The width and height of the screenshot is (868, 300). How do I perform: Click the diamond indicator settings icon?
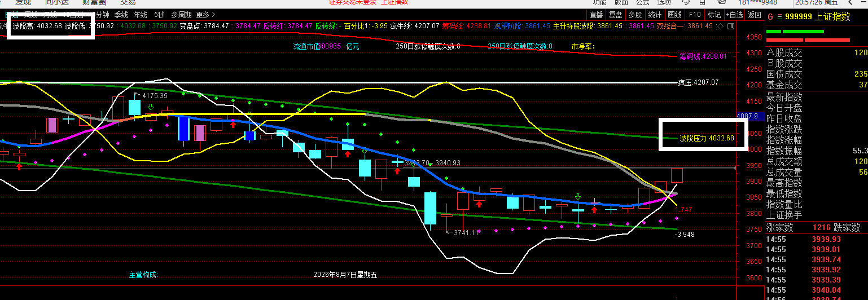click(720, 26)
